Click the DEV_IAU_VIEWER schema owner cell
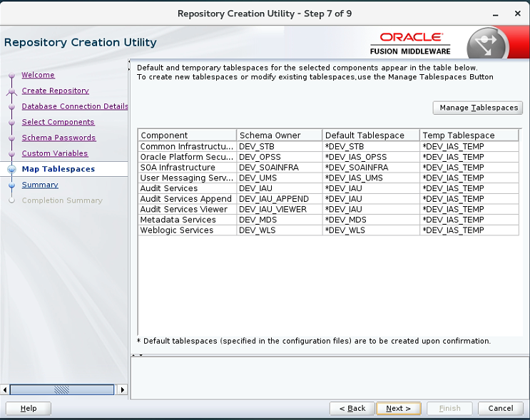The image size is (530, 420). (x=280, y=210)
